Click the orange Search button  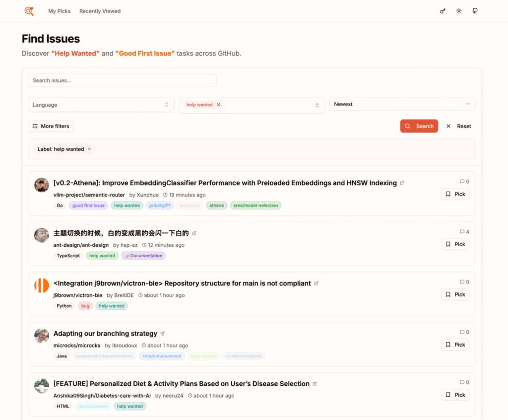point(419,126)
